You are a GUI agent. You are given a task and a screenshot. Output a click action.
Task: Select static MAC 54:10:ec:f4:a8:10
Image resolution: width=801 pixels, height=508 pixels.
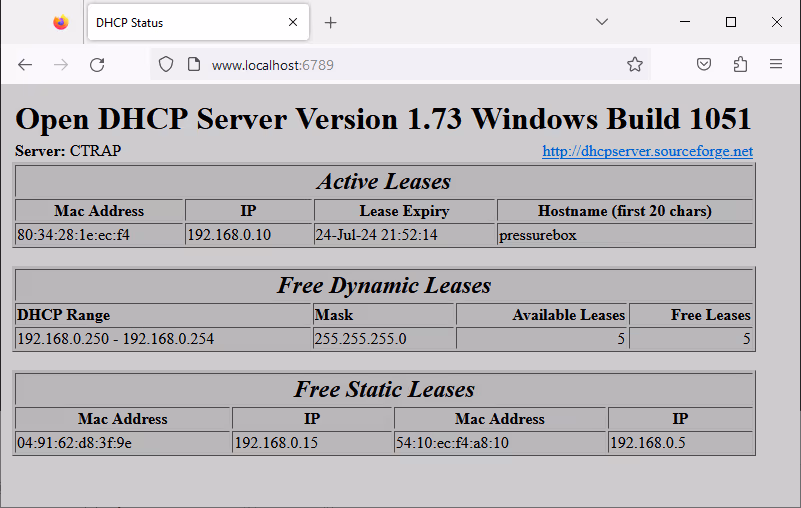pos(452,443)
